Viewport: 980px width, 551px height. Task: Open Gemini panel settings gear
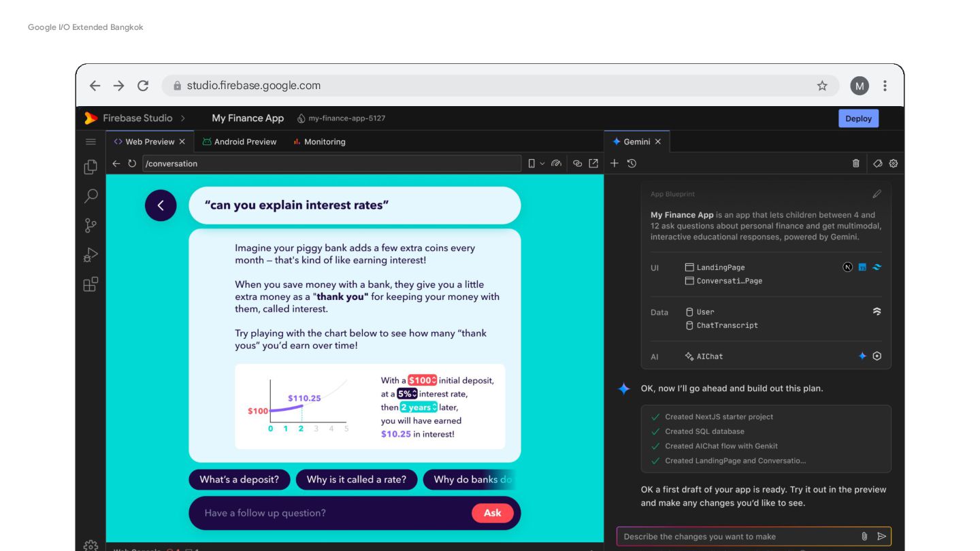coord(894,163)
